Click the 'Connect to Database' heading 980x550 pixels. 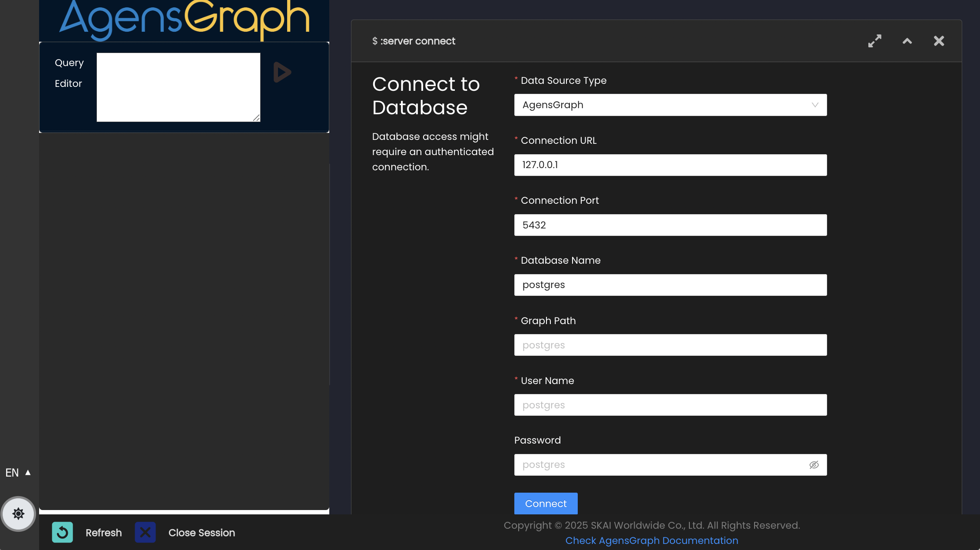426,96
